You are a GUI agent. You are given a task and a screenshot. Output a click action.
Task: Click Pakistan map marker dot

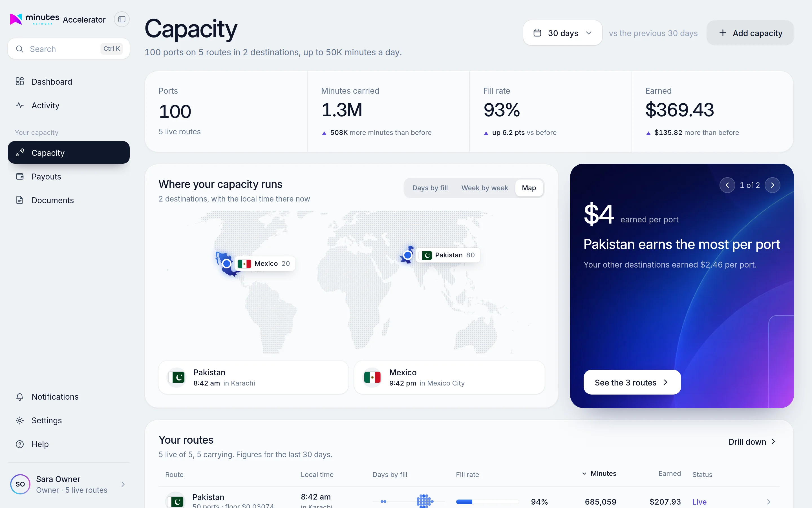coord(408,255)
